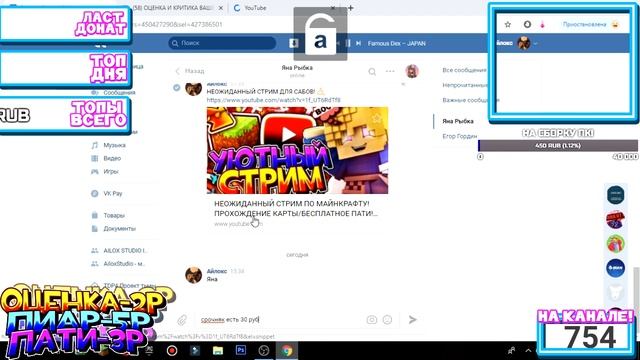Open Айлокс avatar beside the Яна message
The width and height of the screenshot is (640, 360).
point(193,275)
